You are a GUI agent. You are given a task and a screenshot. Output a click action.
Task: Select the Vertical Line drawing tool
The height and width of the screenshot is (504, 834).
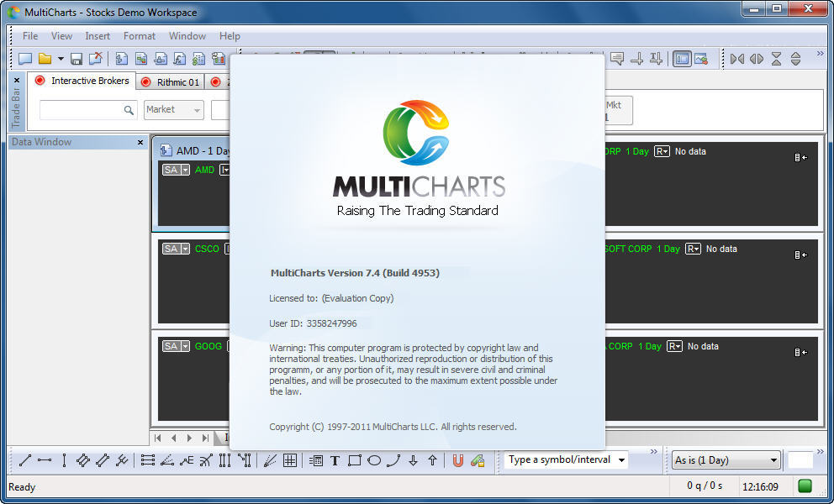(x=65, y=460)
